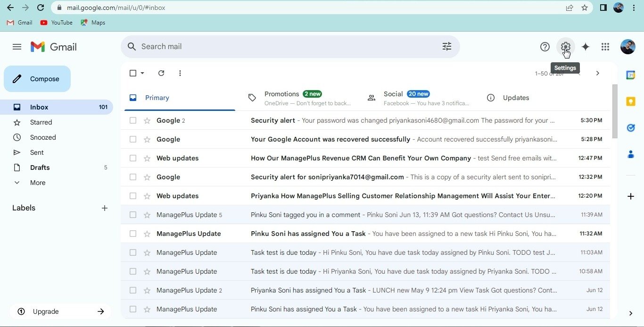Screen dimensions: 644x327
Task: Select the 5:30 PM Security alert email
Action: pos(133,120)
